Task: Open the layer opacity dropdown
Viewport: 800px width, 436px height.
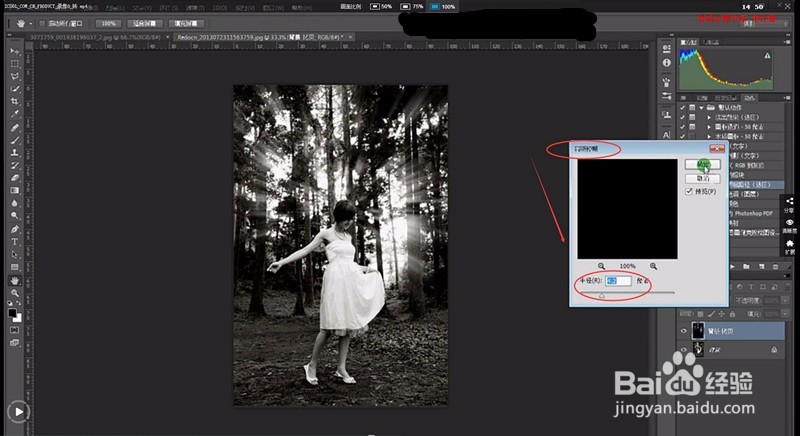Action: (785, 301)
